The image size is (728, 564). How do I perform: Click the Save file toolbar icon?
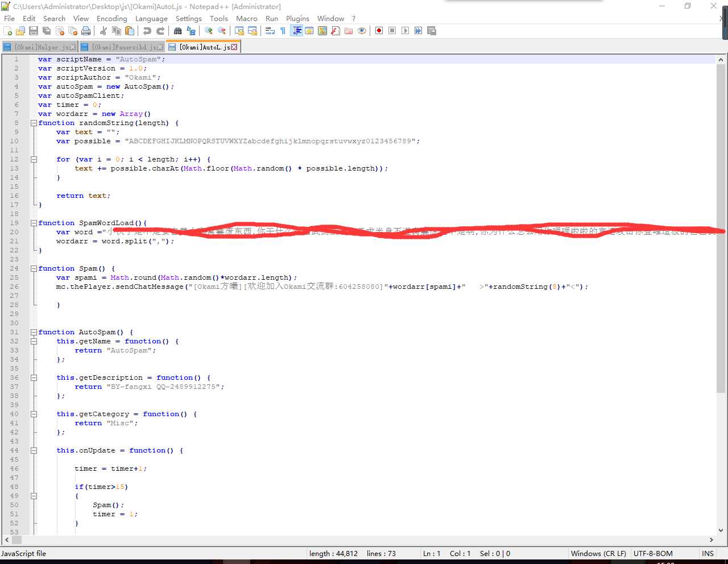point(34,31)
